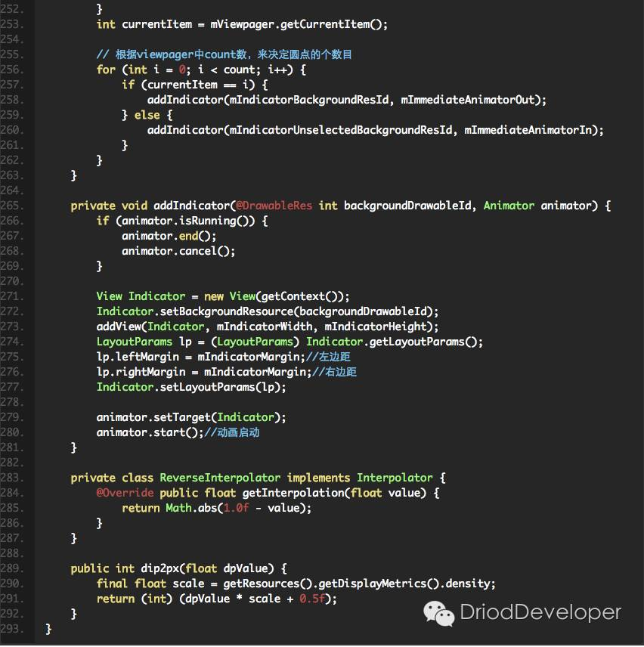Screen dimensions: 644x647
Task: Click 'Indicator.setLayoutParams(lp);' line
Action: click(x=191, y=387)
